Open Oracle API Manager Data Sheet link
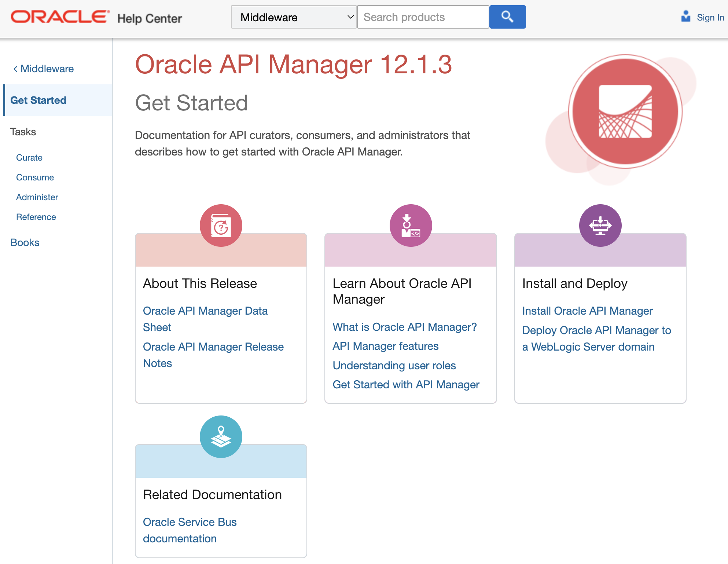 pos(205,319)
